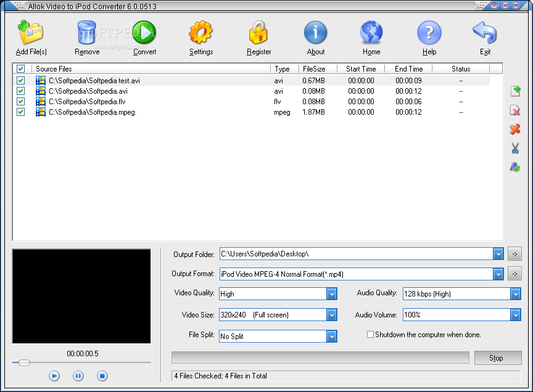Uncheck Softpedia.flv checkbox
This screenshot has height=392, width=533.
tap(21, 102)
